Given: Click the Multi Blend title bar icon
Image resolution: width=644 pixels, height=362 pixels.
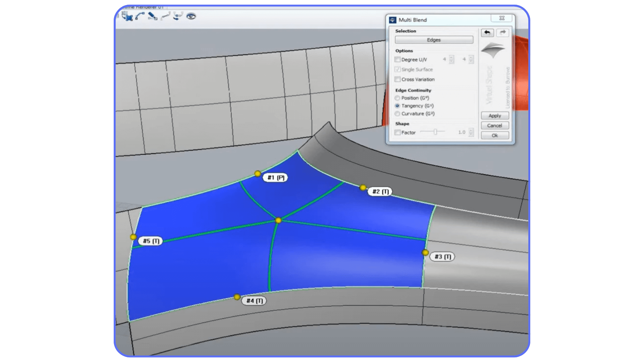Looking at the screenshot, I should click(x=392, y=20).
